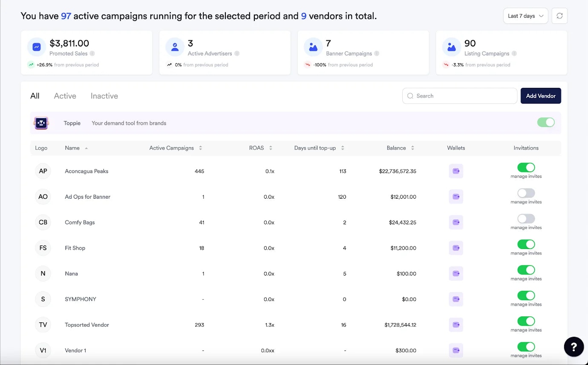The width and height of the screenshot is (588, 365).
Task: Switch to the Active tab
Action: pyautogui.click(x=65, y=96)
